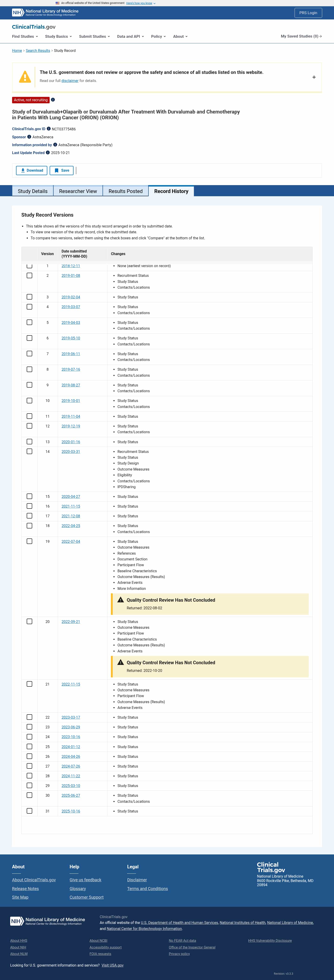Open the PRS Login page
334x980 pixels.
pos(308,13)
